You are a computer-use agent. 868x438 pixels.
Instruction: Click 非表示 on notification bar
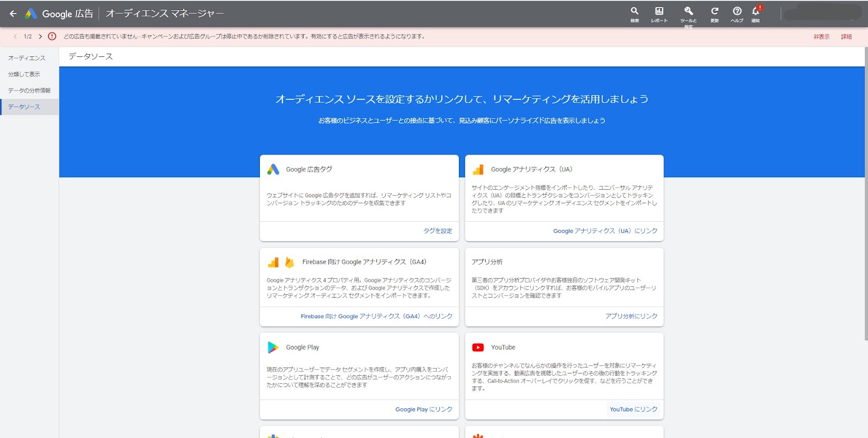pos(821,37)
